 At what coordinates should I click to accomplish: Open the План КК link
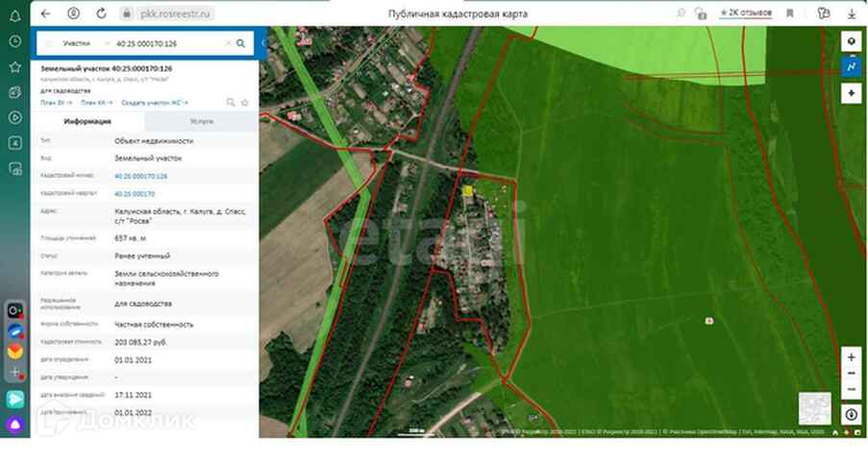(x=96, y=103)
